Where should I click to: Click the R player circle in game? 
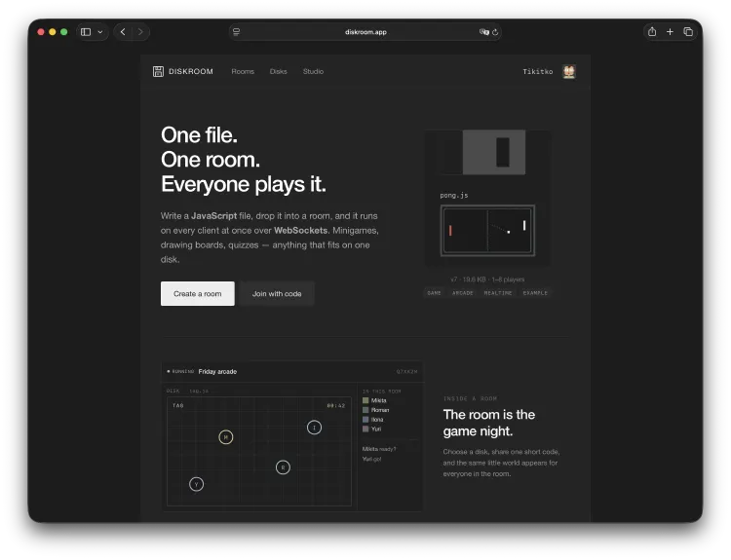click(283, 467)
